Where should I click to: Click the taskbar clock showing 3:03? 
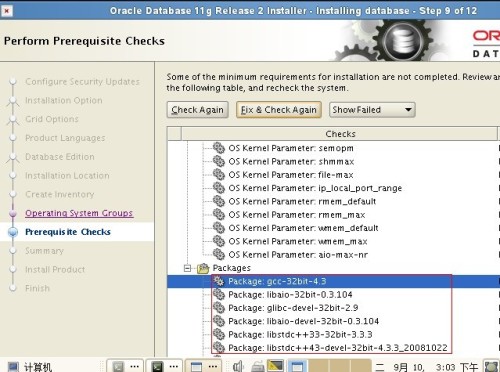[427, 367]
